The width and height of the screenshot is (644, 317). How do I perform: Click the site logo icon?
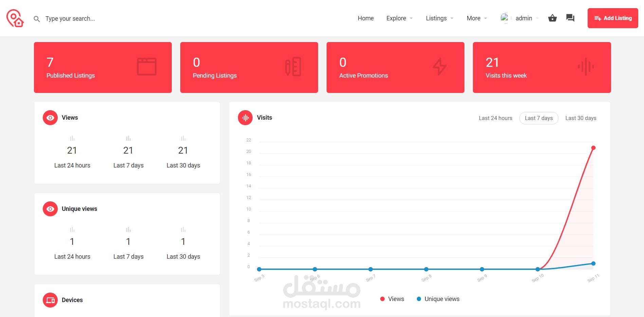coord(15,18)
